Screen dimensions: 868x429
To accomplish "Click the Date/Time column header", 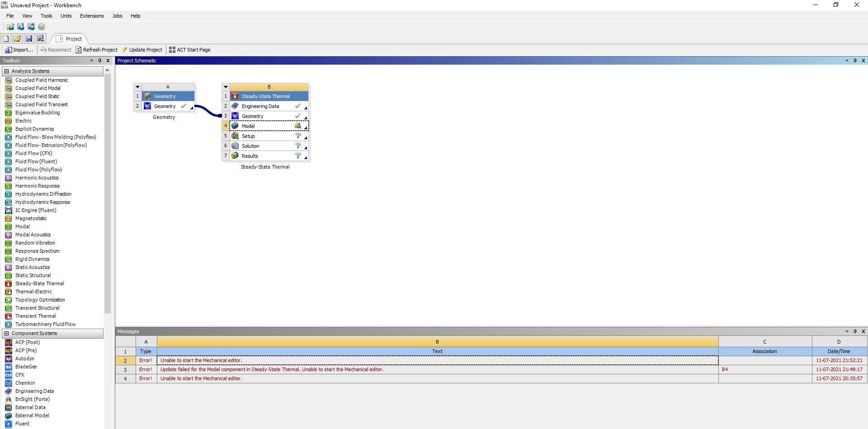I will 839,351.
